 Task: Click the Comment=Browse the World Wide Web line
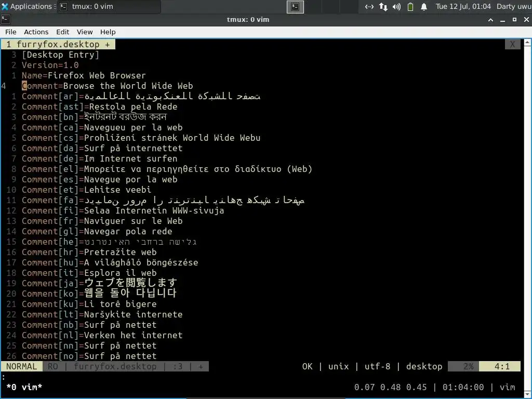coord(107,86)
